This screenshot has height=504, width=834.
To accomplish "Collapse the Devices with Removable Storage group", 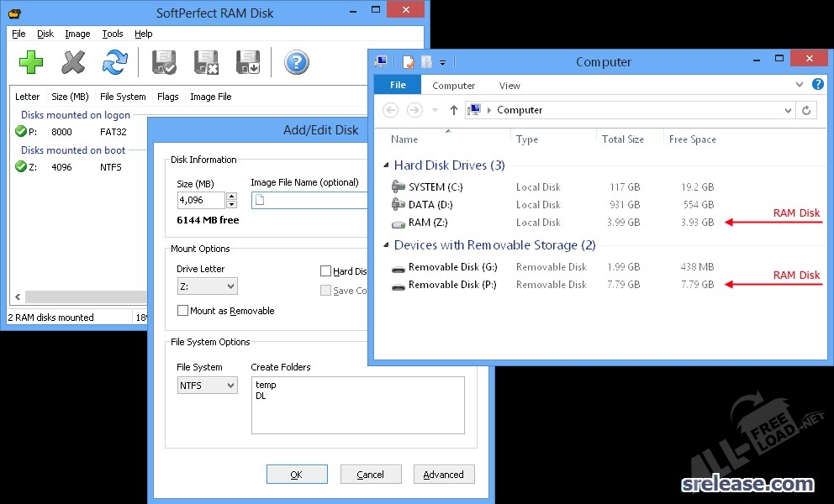I will coord(387,245).
